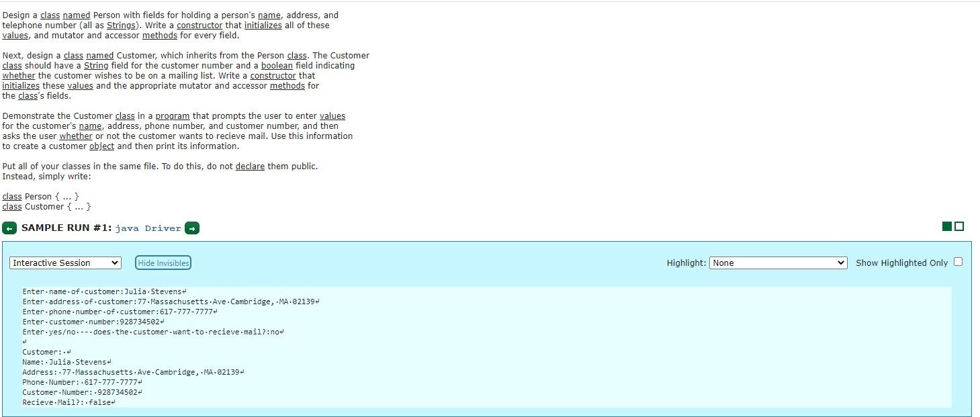Open the glossary link for 'Strings'
980x417 pixels.
pyautogui.click(x=121, y=25)
